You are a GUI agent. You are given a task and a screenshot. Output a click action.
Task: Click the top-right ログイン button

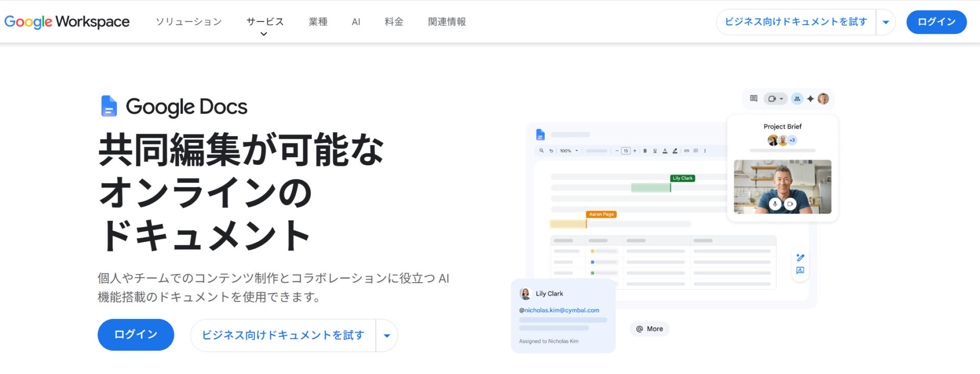click(937, 22)
